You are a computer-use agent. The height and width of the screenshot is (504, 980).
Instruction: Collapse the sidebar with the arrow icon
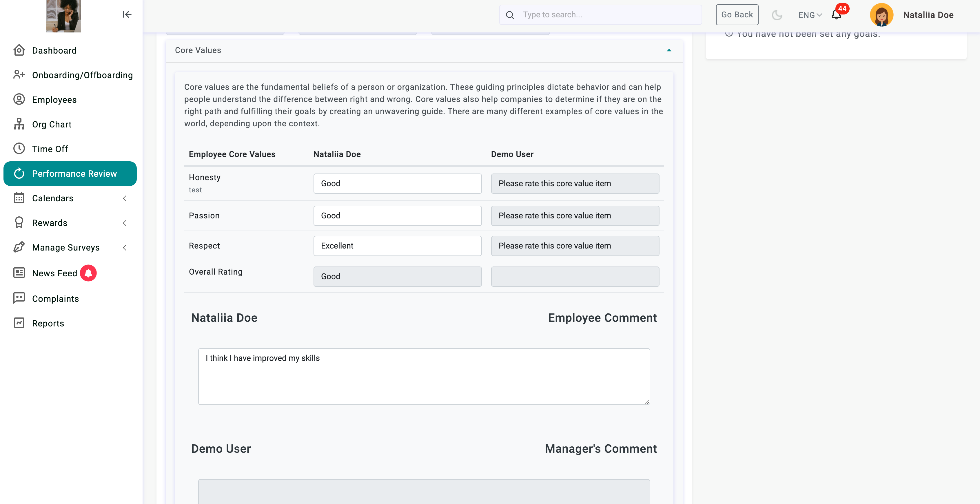[x=127, y=14]
